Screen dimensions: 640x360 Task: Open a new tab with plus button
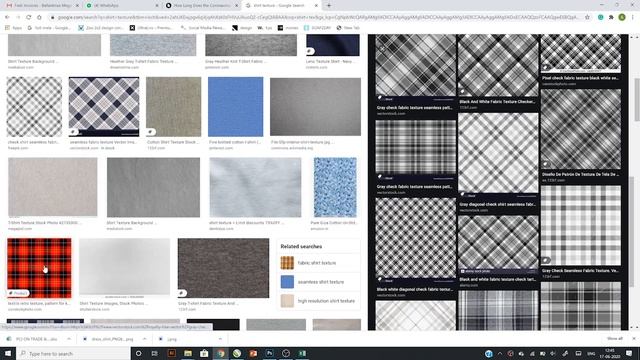(329, 6)
